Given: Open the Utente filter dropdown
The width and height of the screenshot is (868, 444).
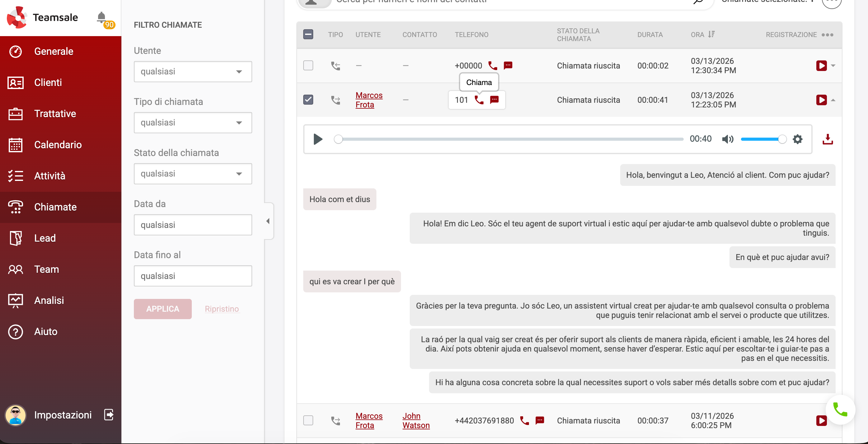Looking at the screenshot, I should click(x=193, y=71).
